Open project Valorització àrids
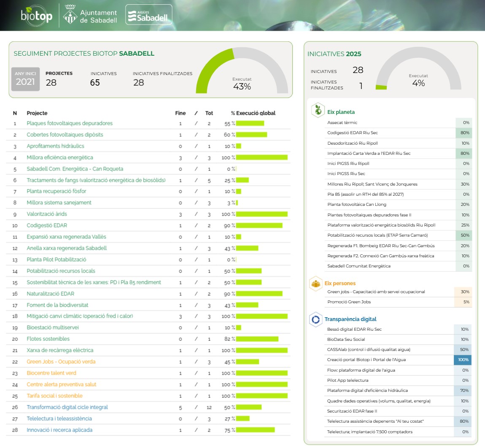Viewport: 485px width, 448px height. pyautogui.click(x=47, y=214)
